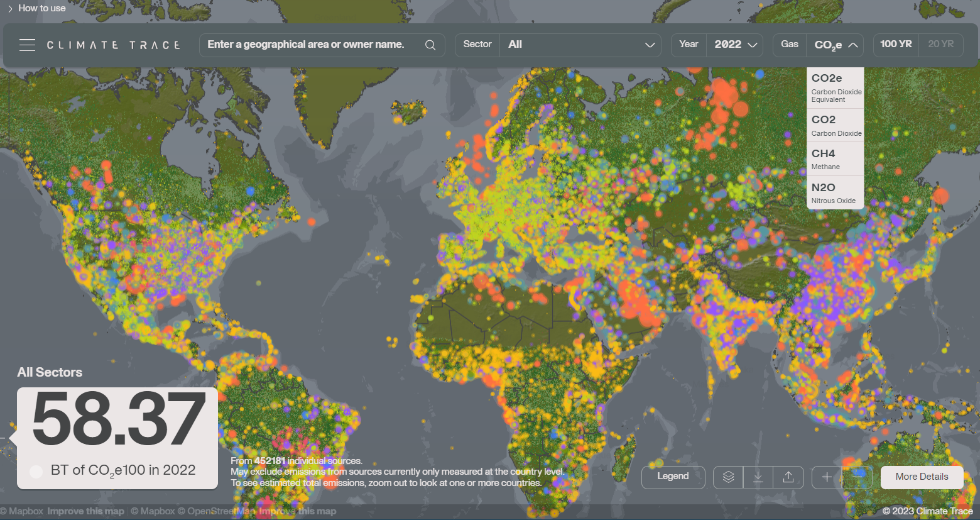Click the 58.37 total emissions figure
This screenshot has width=980, height=520.
coord(119,419)
